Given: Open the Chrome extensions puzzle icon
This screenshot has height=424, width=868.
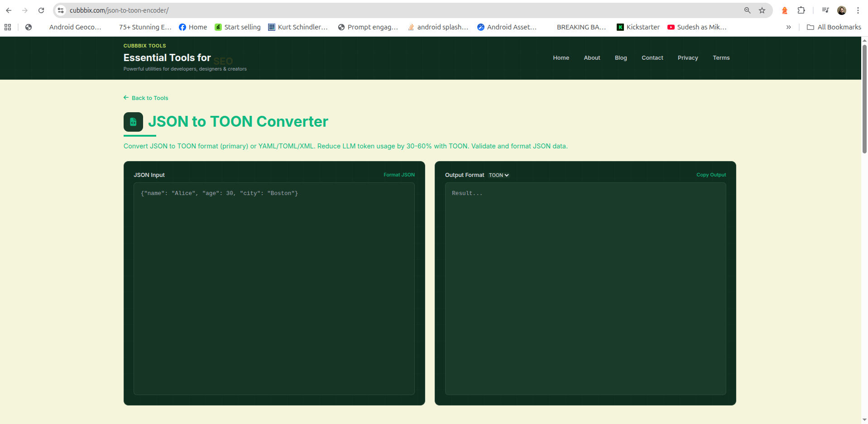Looking at the screenshot, I should tap(801, 10).
